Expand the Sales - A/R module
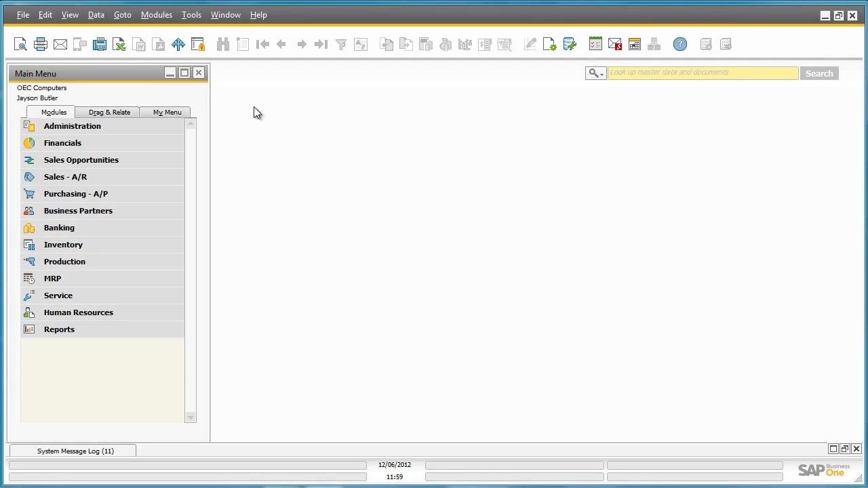This screenshot has width=868, height=488. click(x=102, y=177)
